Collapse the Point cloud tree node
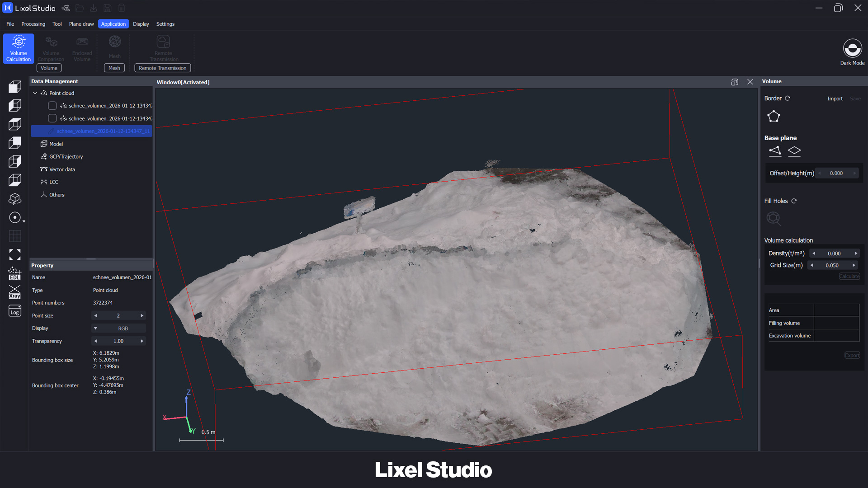This screenshot has height=488, width=868. pos(35,93)
